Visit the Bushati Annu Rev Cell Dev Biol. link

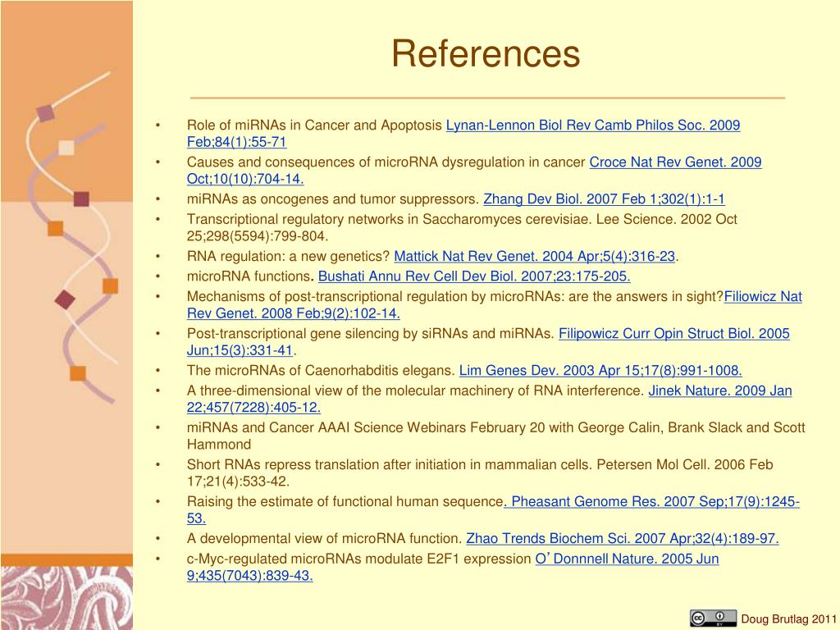pos(474,276)
